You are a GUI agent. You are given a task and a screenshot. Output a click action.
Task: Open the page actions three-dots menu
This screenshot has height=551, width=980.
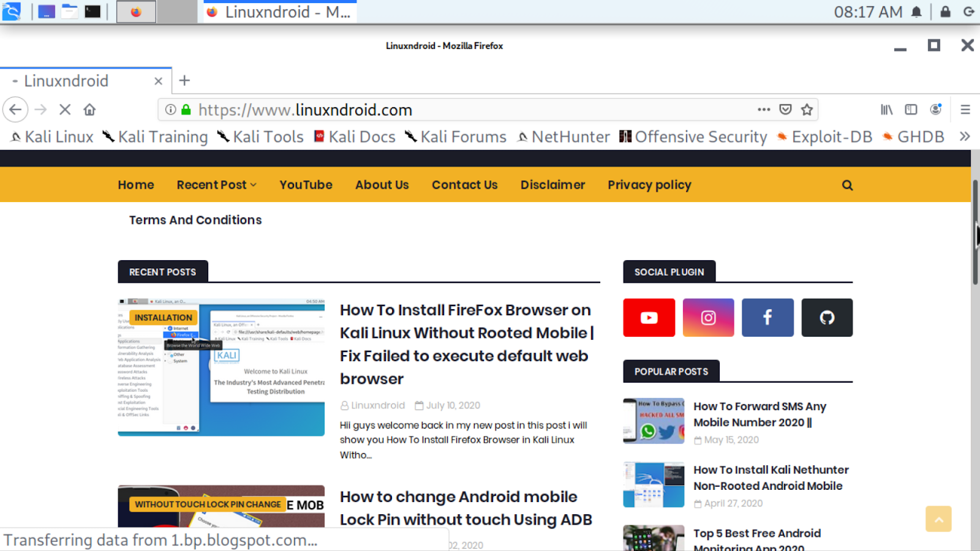point(764,110)
